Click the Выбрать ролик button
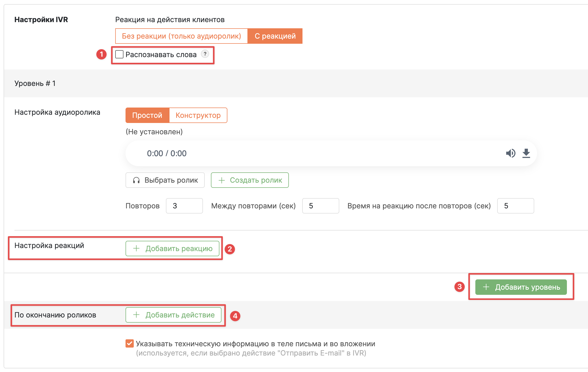Image resolution: width=588 pixels, height=372 pixels. tap(165, 180)
